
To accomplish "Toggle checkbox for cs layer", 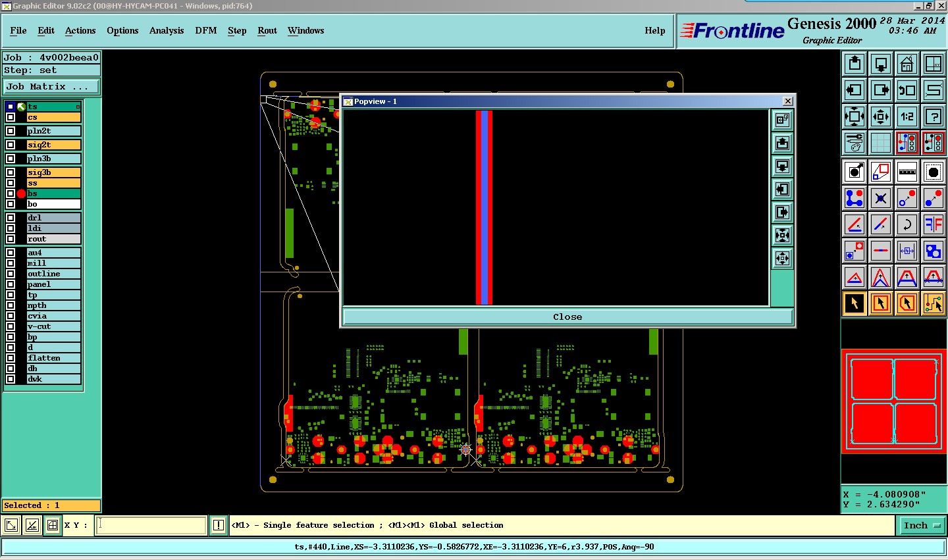I will [11, 117].
